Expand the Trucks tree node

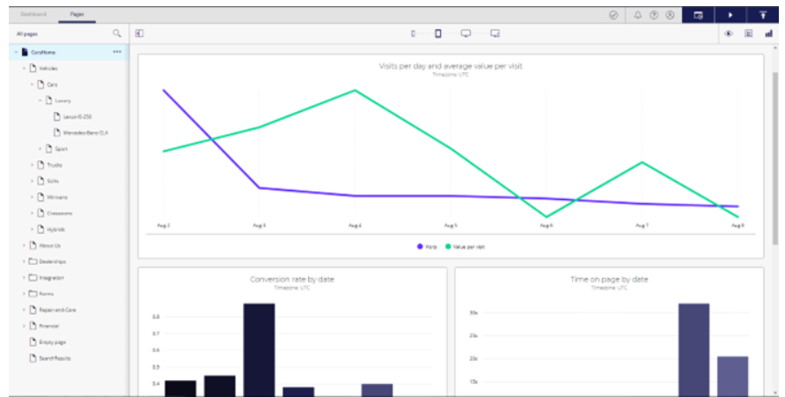click(x=32, y=165)
